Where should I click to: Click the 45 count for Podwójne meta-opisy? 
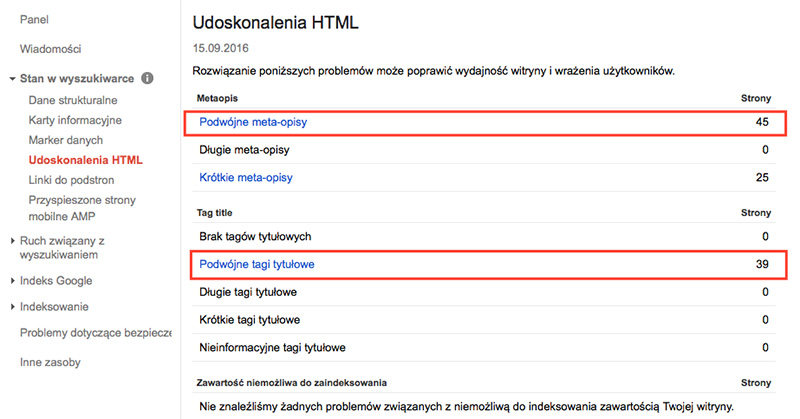pyautogui.click(x=761, y=122)
